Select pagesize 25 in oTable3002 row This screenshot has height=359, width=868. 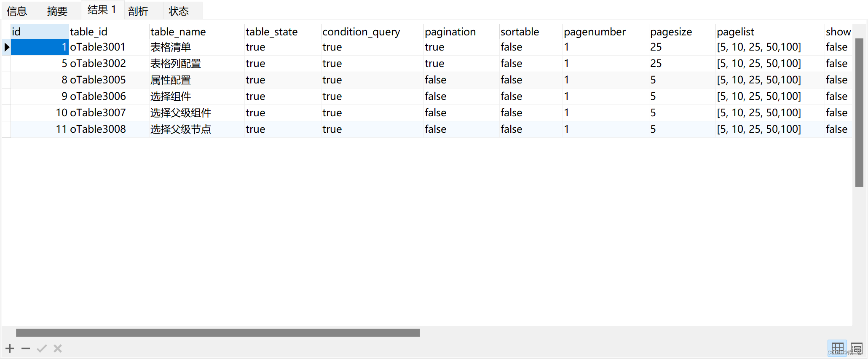point(682,64)
